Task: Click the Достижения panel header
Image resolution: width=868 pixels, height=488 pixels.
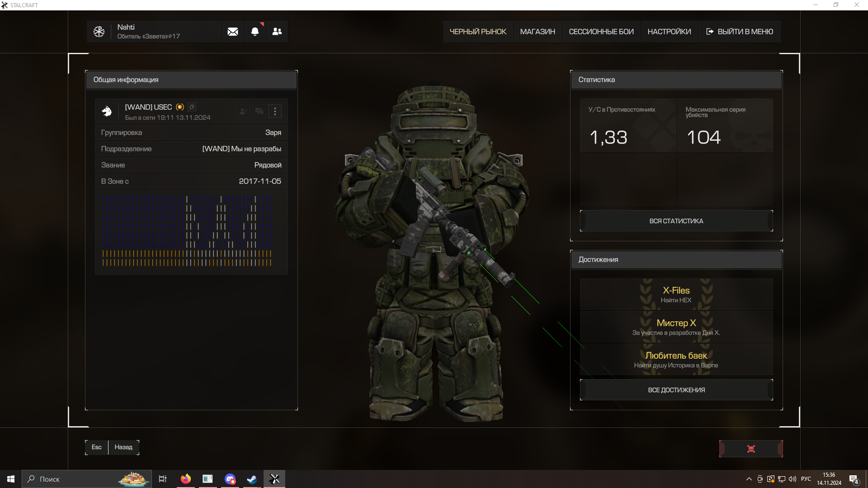Action: point(676,259)
